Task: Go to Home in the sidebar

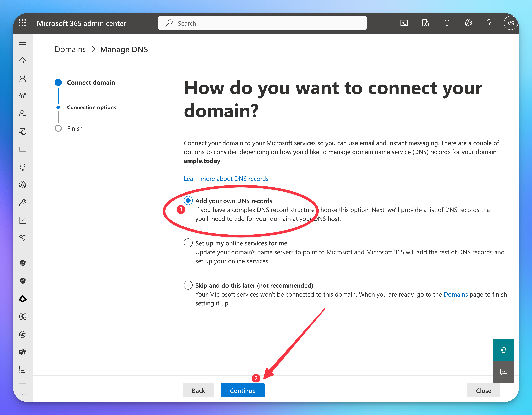Action: tap(23, 60)
